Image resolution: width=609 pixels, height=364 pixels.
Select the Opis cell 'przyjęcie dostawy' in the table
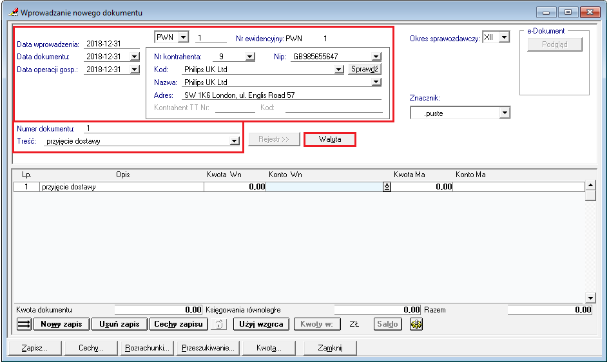click(122, 187)
